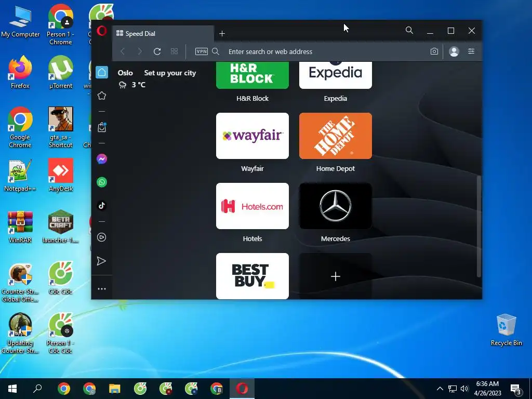The image size is (532, 399).
Task: Select Notepad++ desktop icon
Action: click(x=20, y=176)
